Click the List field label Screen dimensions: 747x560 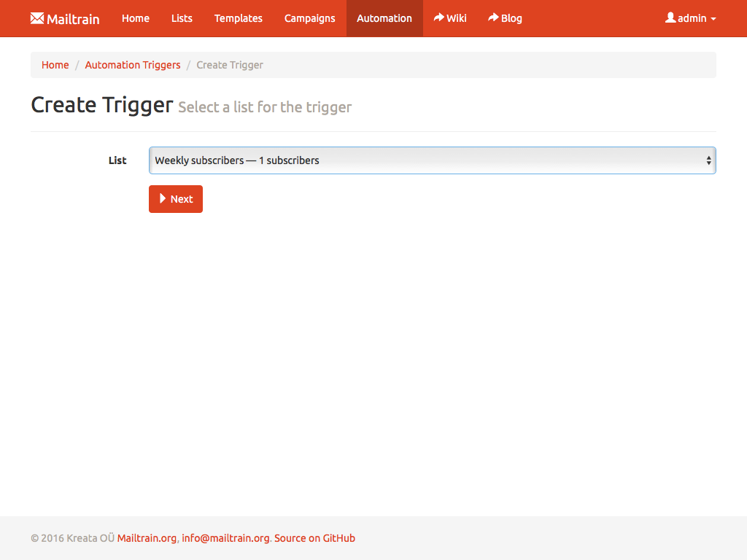(117, 160)
